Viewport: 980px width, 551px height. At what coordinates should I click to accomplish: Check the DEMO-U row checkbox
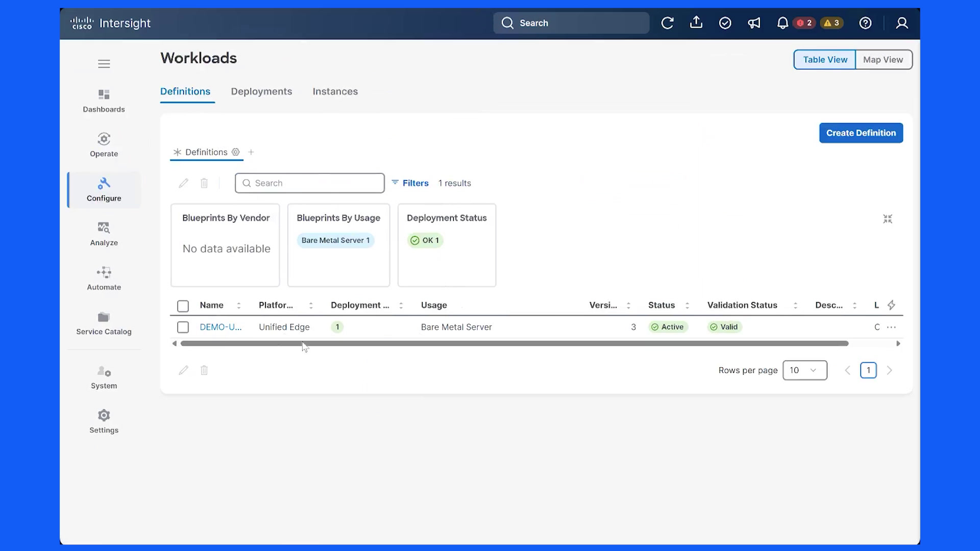point(183,327)
